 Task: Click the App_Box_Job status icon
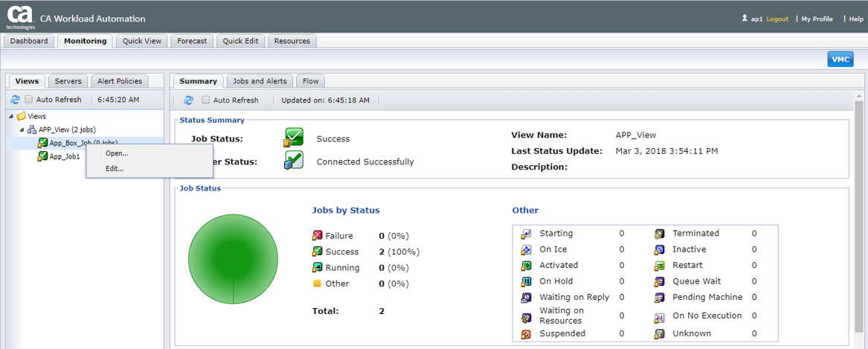pos(42,143)
